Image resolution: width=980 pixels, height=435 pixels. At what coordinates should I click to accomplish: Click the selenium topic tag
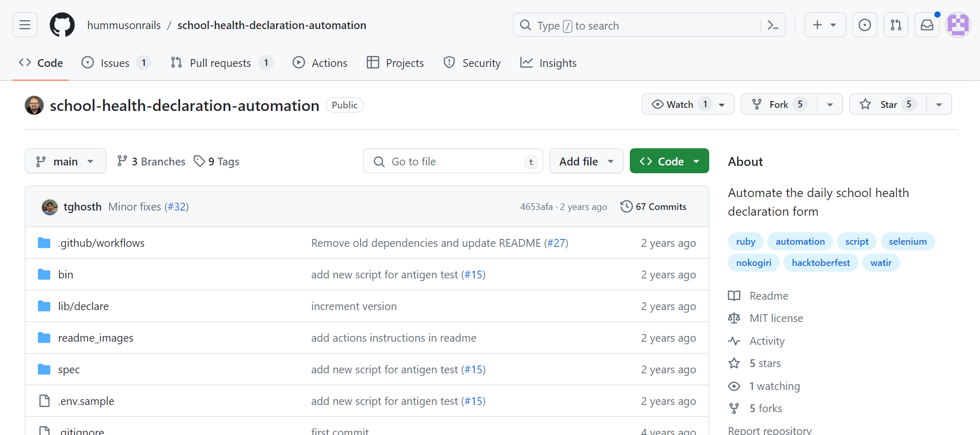pos(907,242)
